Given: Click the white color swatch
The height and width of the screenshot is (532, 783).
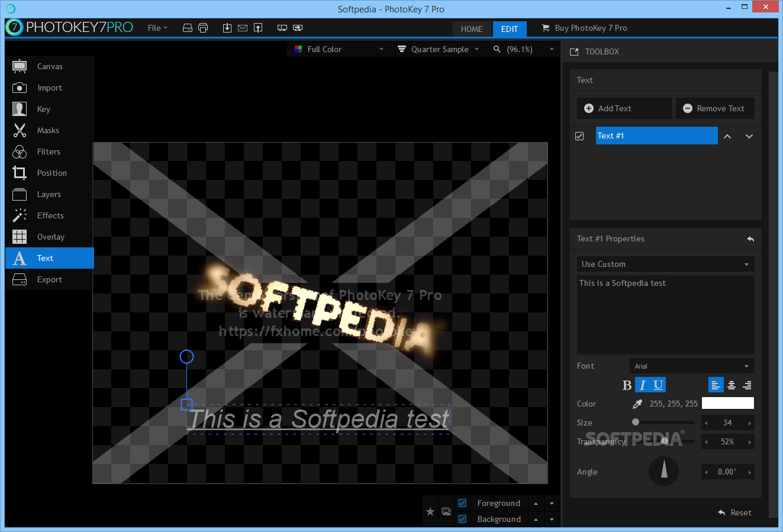Looking at the screenshot, I should coord(728,404).
